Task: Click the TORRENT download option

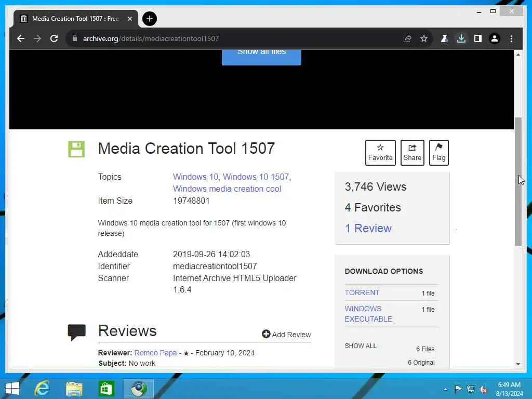Action: point(362,292)
